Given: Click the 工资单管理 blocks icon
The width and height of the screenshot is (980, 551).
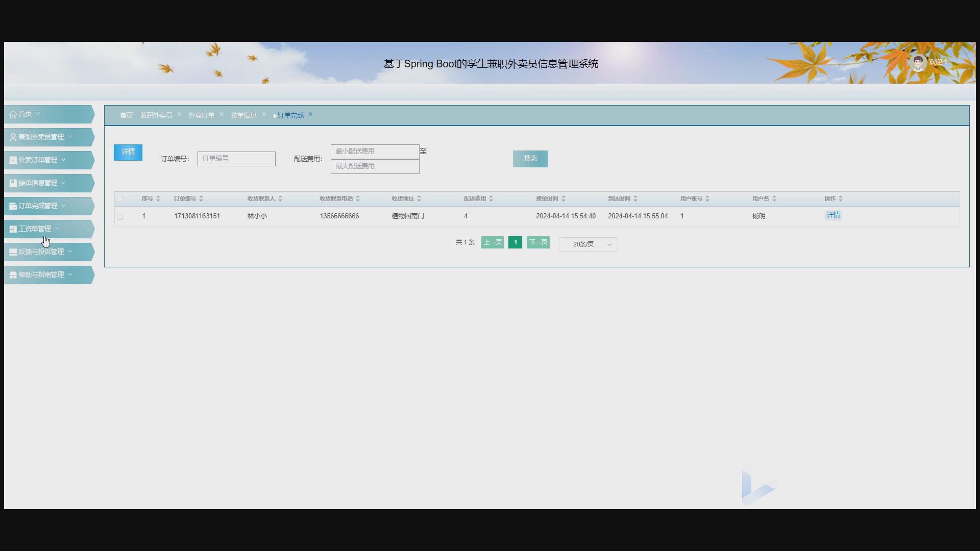Looking at the screenshot, I should [x=12, y=229].
